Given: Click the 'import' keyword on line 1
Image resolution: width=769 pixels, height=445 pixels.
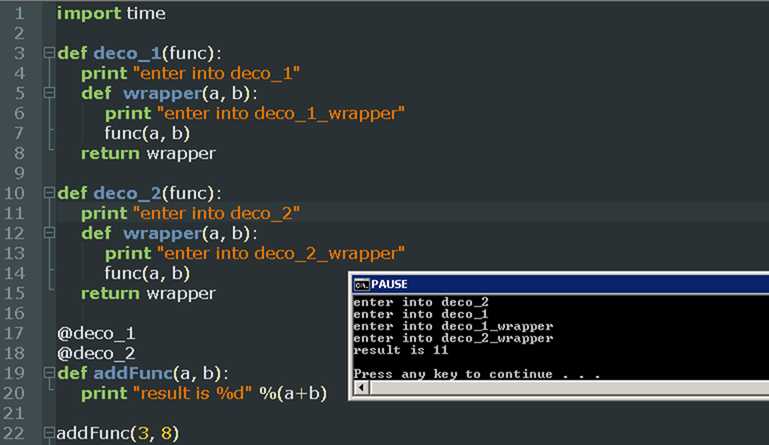Looking at the screenshot, I should tap(83, 14).
